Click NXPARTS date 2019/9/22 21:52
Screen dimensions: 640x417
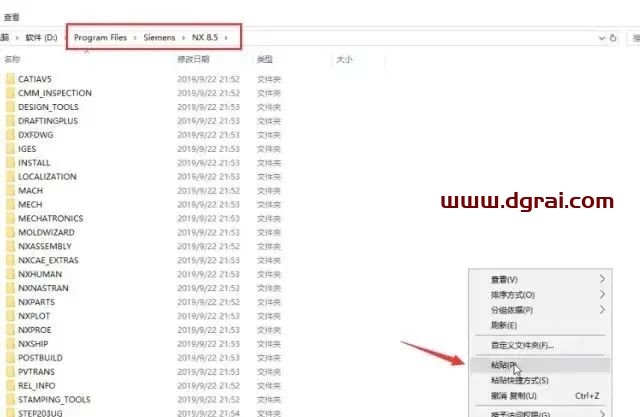[209, 302]
